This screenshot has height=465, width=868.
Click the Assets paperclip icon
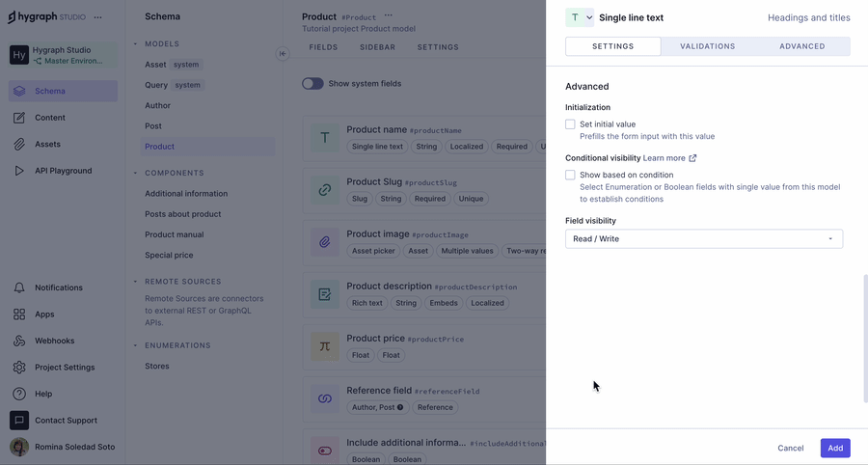click(19, 145)
